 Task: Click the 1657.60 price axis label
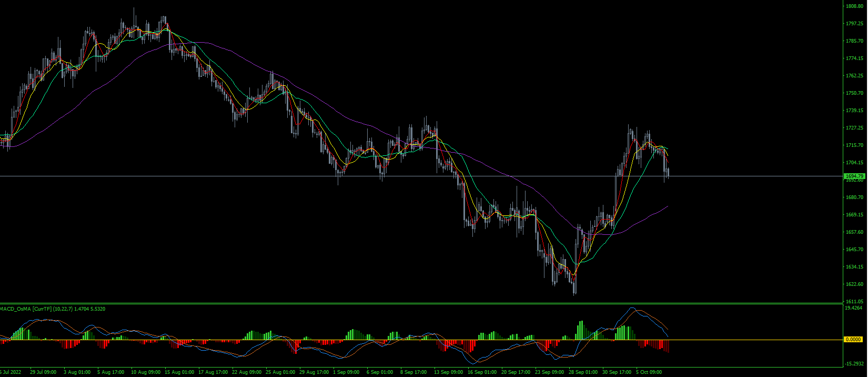click(x=855, y=232)
